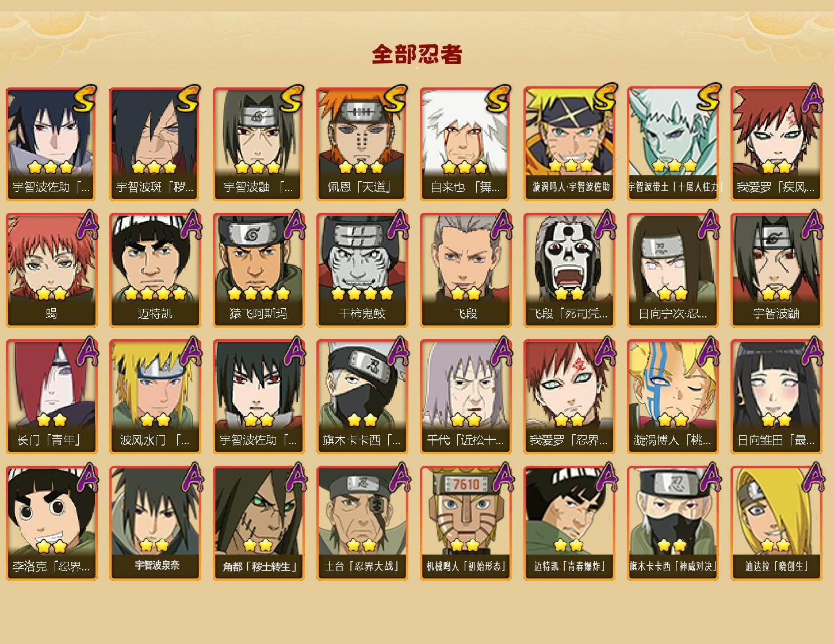Open the 旗木卡卡西「神威对决」card
834x644 pixels.
[672, 523]
